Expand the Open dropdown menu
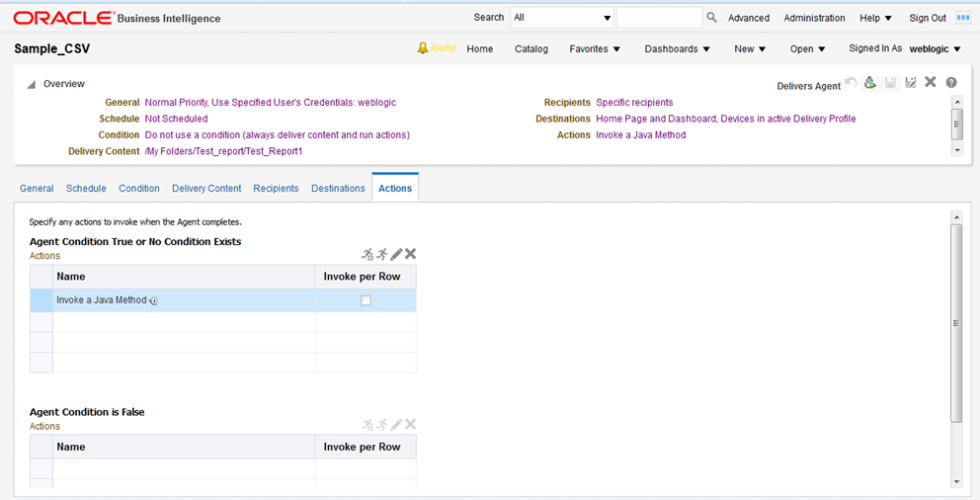980x500 pixels. [807, 48]
